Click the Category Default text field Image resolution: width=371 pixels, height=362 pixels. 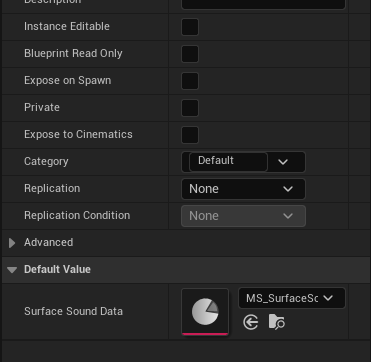point(228,162)
